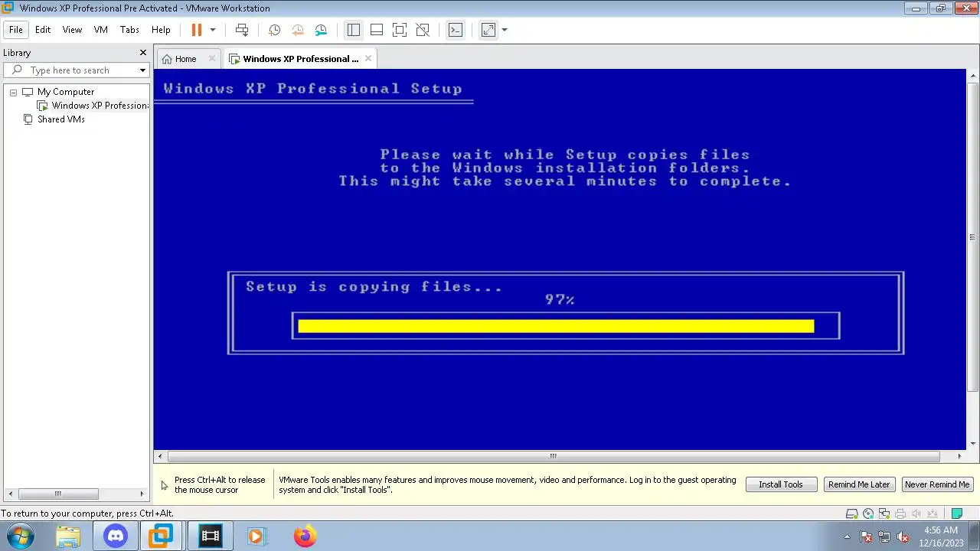Open the Edit menu
The image size is (980, 551).
coord(43,30)
